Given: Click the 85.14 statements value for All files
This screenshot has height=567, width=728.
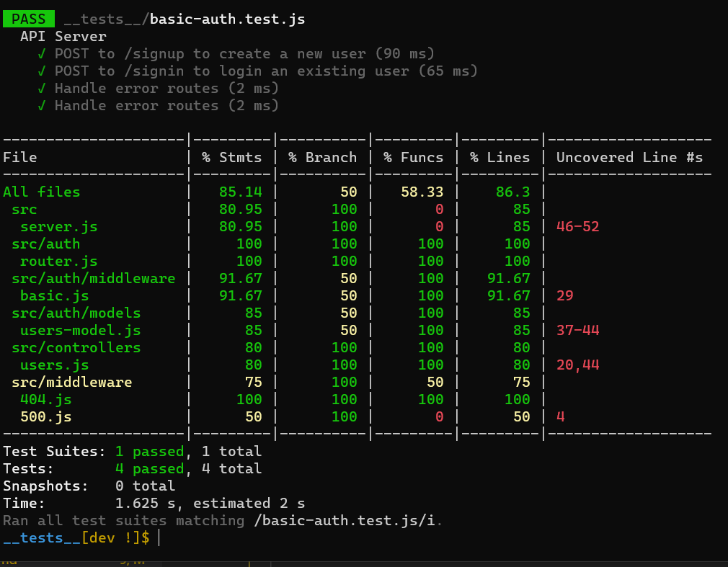Looking at the screenshot, I should (x=241, y=192).
